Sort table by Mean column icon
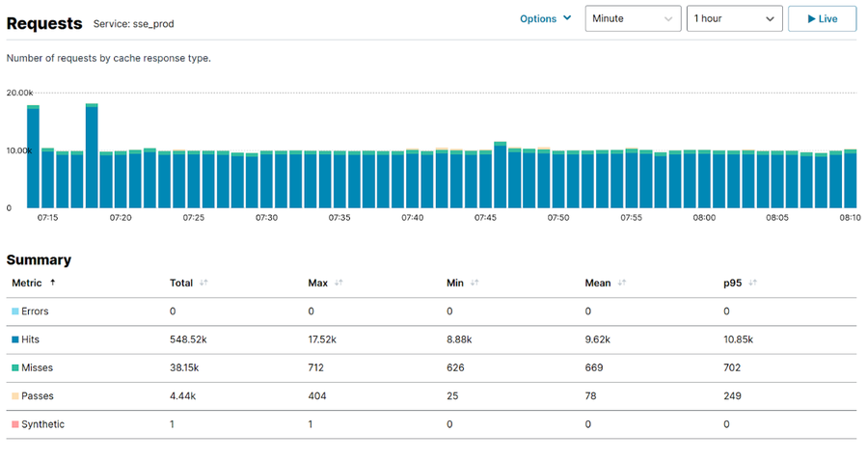This screenshot has height=460, width=868. click(x=621, y=284)
